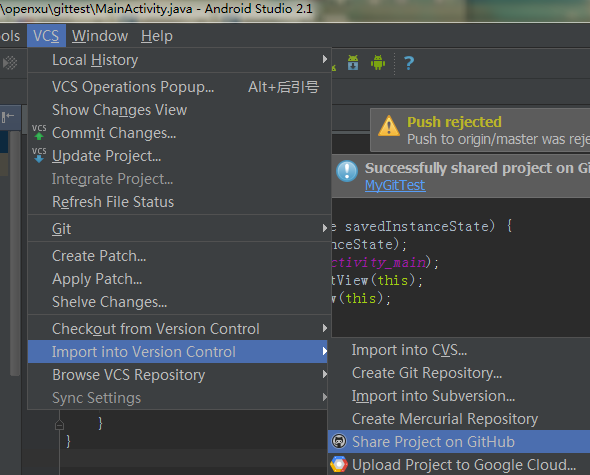Open the VCS menu
The height and width of the screenshot is (475, 590).
coord(46,36)
